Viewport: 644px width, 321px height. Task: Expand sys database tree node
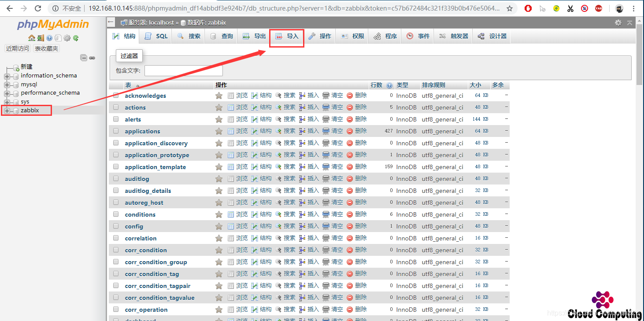point(7,102)
